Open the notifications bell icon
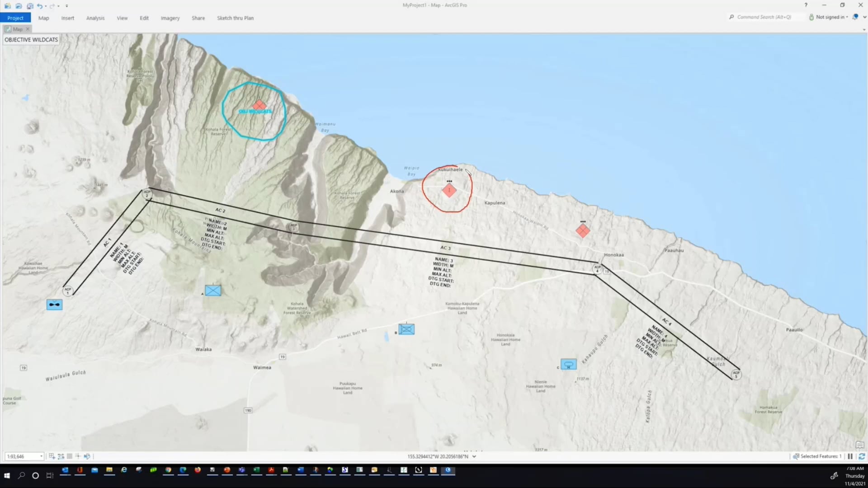This screenshot has width=868, height=488. coord(855,17)
